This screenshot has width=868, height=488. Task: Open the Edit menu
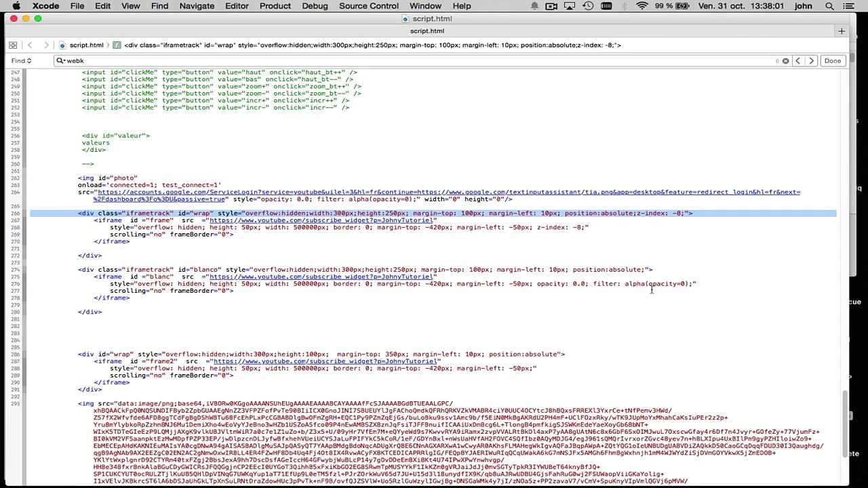(102, 6)
